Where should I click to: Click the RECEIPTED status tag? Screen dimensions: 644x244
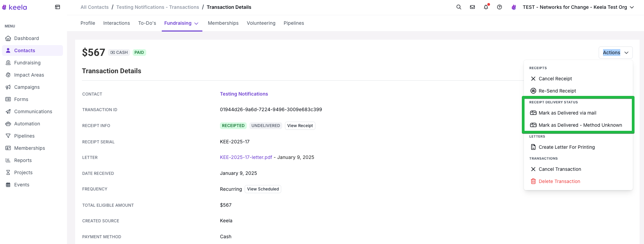coord(233,126)
